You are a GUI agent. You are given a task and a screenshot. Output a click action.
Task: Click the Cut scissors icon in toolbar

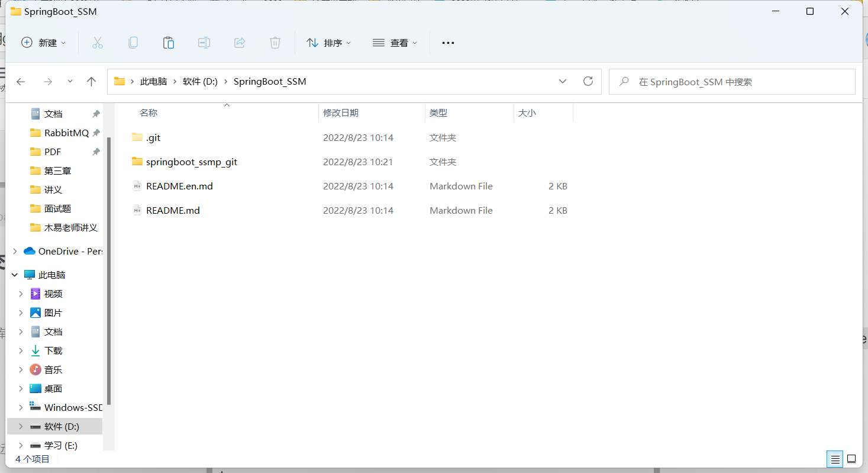click(x=98, y=43)
